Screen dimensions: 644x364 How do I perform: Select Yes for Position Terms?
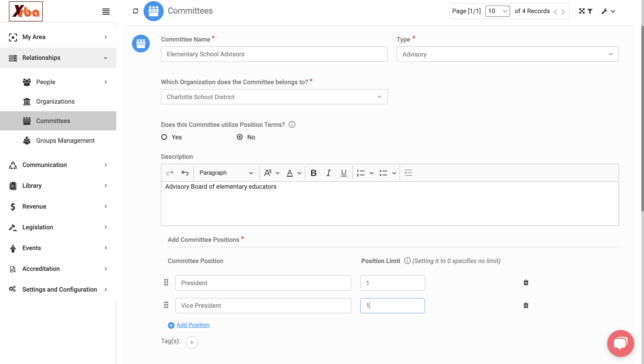[164, 137]
